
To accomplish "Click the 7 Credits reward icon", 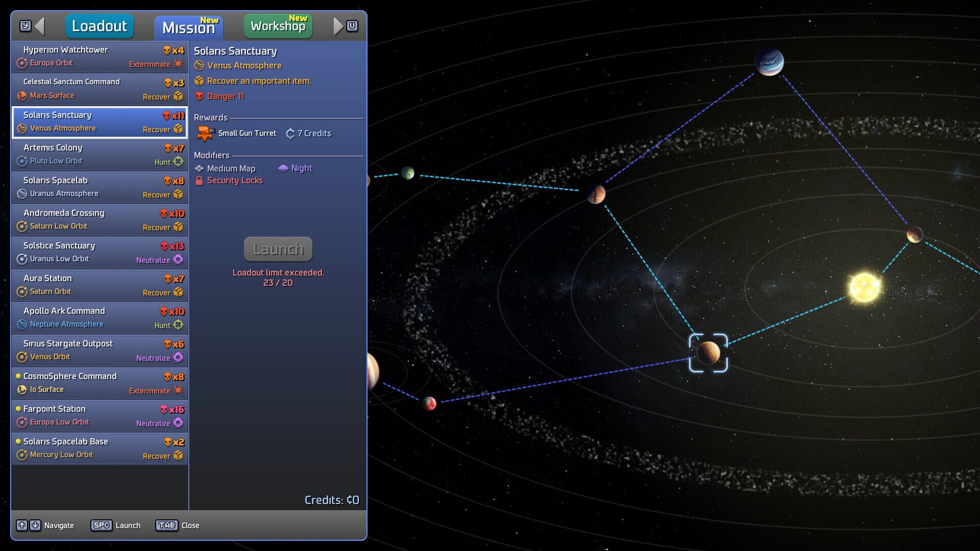I will click(291, 133).
